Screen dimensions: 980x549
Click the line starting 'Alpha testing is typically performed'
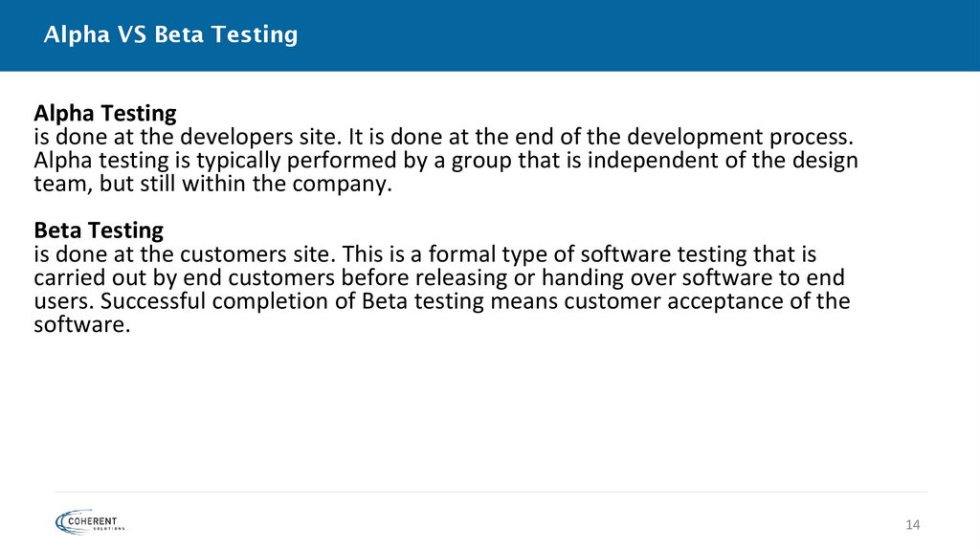[x=446, y=160]
